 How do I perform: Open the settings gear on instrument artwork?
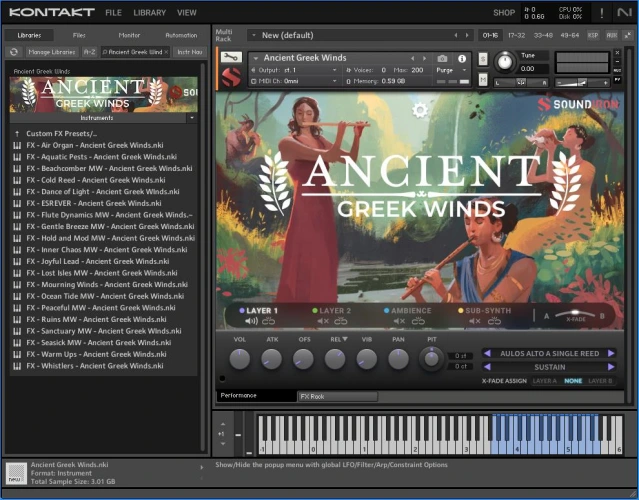click(x=420, y=110)
